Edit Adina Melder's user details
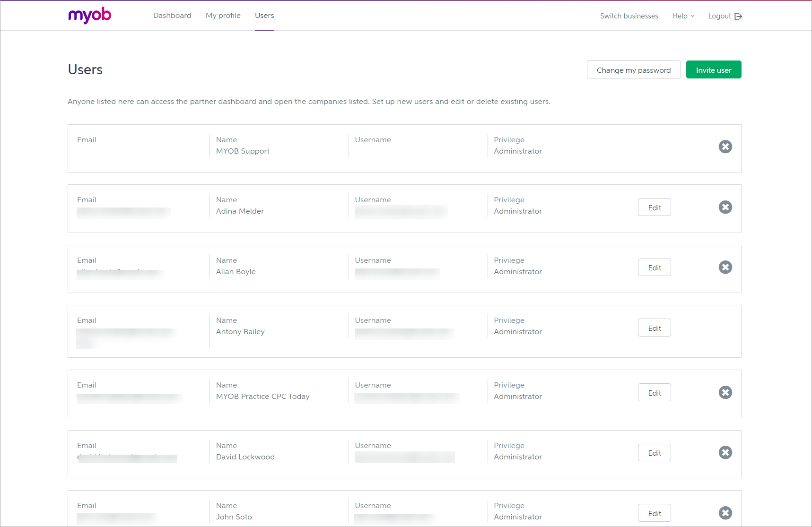Screen dimensions: 812x527 (654, 207)
